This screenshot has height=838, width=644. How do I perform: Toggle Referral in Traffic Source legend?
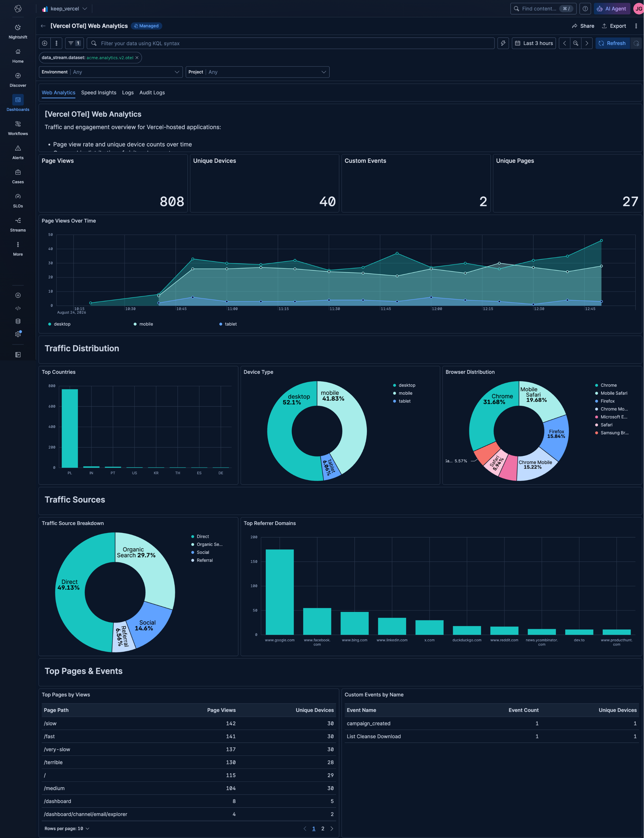202,560
